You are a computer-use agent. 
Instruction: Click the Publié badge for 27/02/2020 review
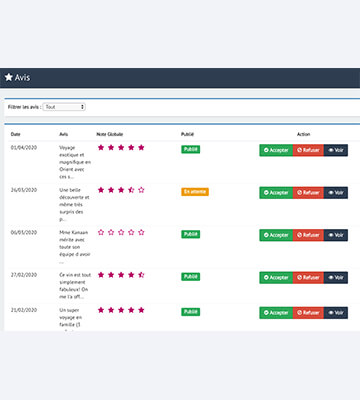(190, 277)
